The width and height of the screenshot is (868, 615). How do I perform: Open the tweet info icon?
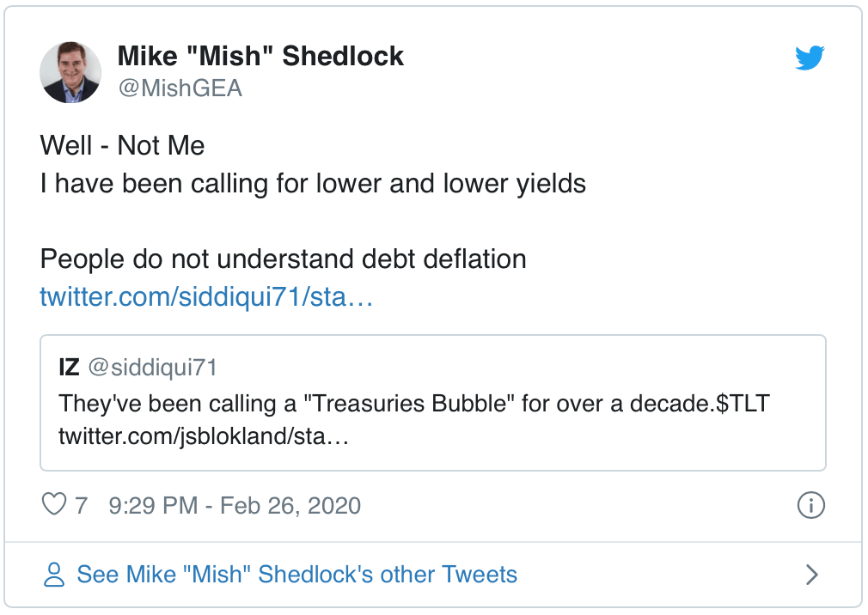pos(810,505)
